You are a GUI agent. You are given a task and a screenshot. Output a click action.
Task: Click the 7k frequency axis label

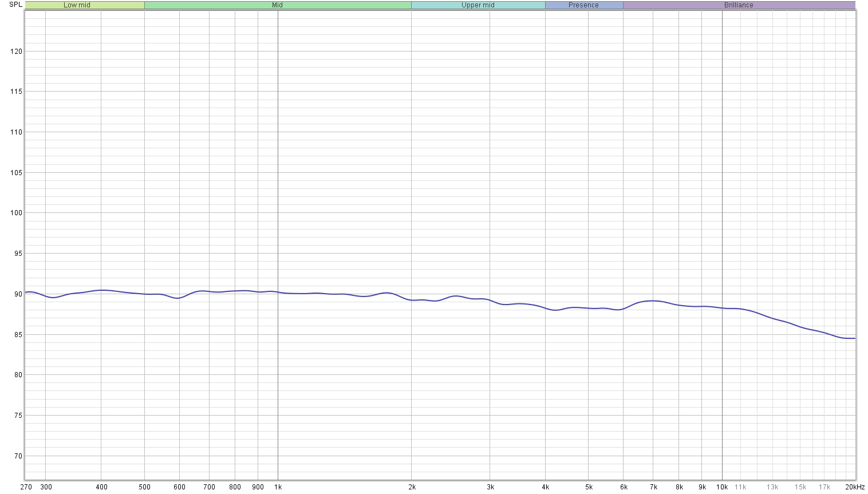(653, 487)
